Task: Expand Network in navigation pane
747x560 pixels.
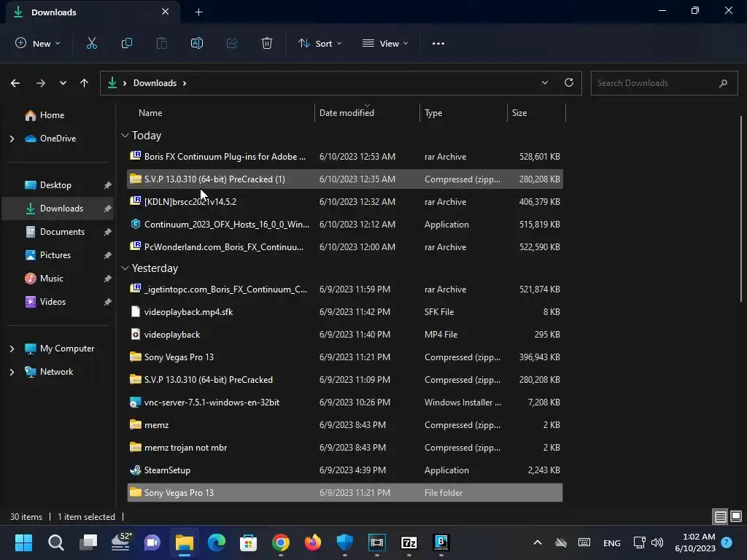Action: [12, 372]
